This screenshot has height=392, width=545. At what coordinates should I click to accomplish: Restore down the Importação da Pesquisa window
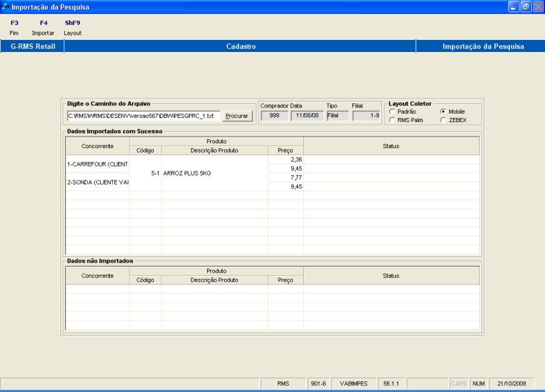point(526,7)
